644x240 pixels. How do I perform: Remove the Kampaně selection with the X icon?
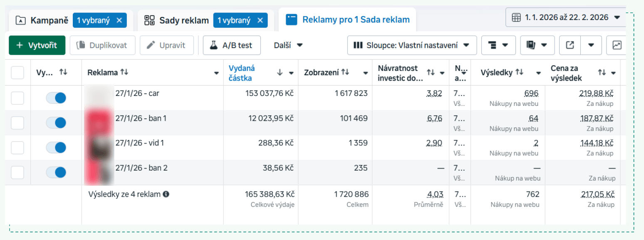119,20
